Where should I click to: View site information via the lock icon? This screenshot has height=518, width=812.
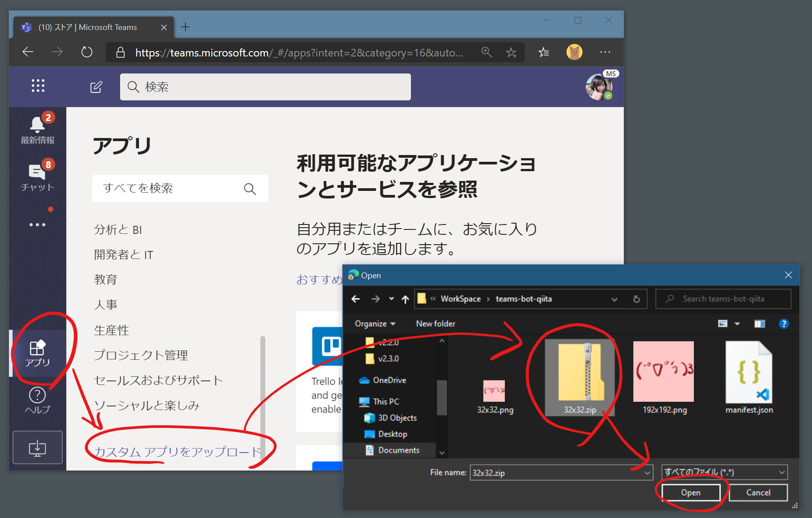(120, 52)
